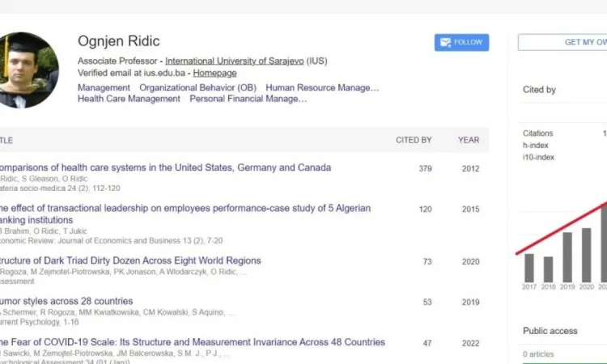
Task: Open the transactional leadership Algerian banking article
Action: pos(185,214)
